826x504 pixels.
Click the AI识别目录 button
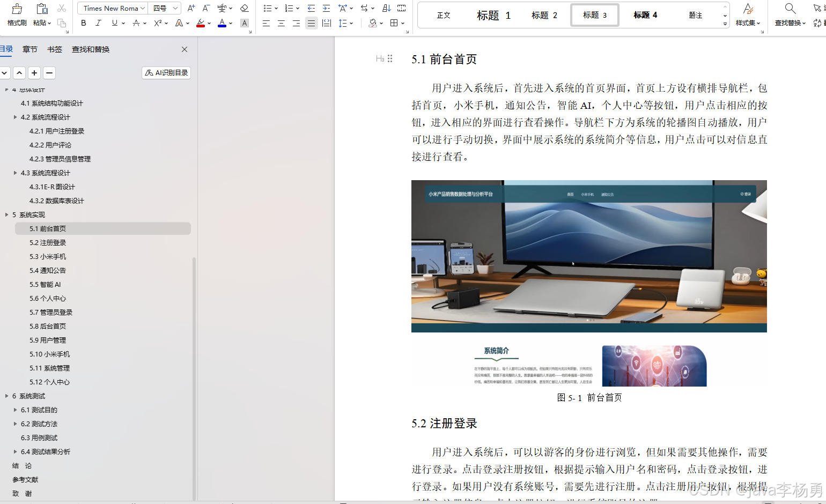tap(166, 73)
